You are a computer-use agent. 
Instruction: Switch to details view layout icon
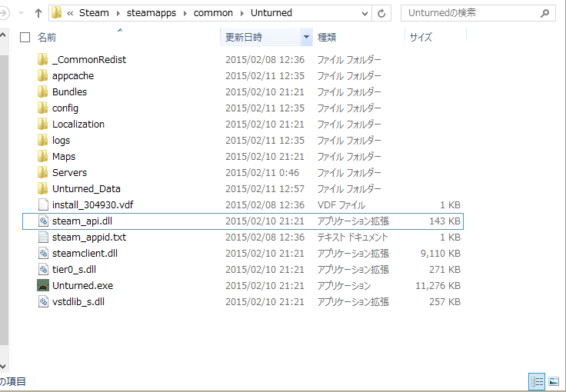coord(537,381)
